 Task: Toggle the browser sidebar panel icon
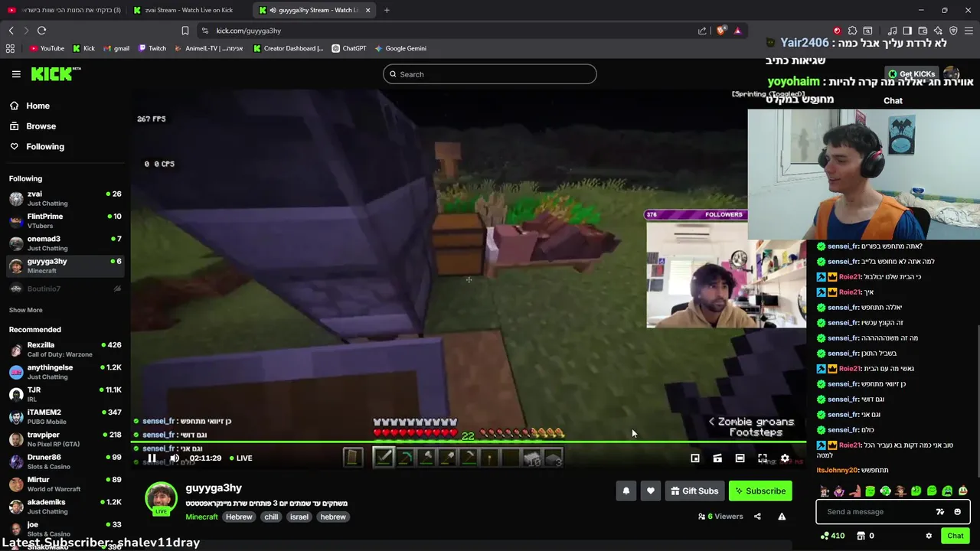907,31
